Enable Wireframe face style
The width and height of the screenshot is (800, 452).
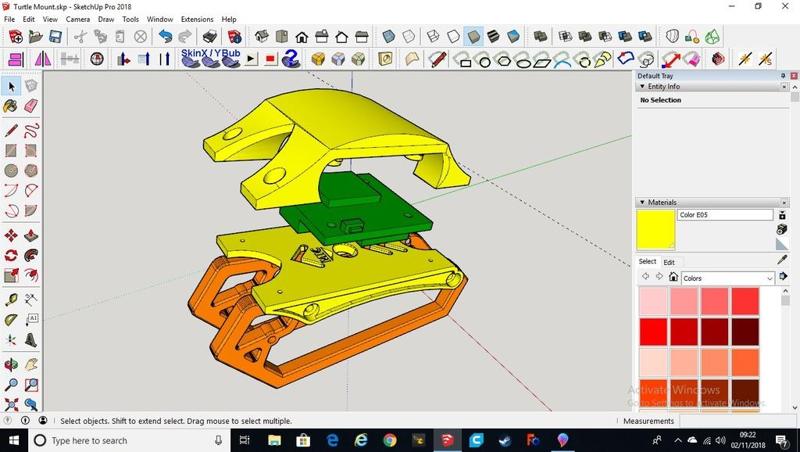(x=433, y=36)
